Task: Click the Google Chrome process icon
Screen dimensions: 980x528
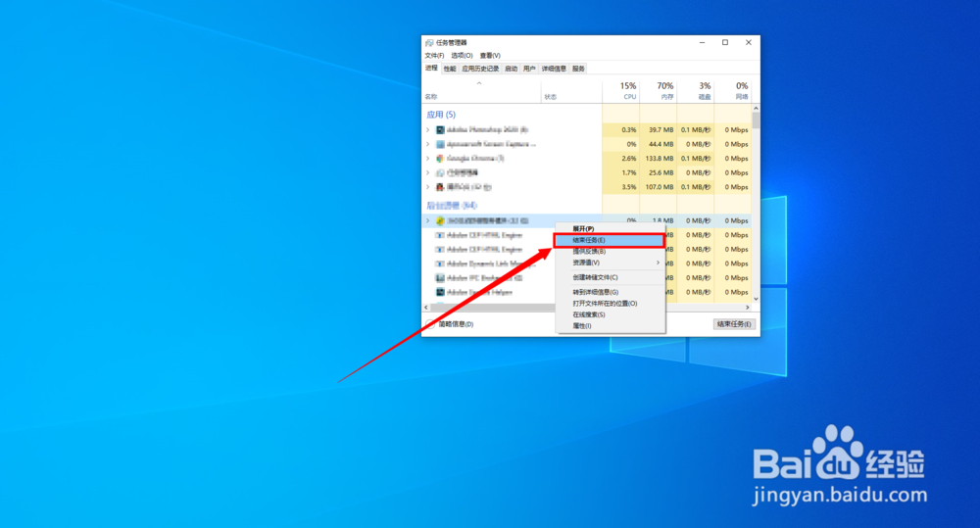Action: click(x=440, y=159)
